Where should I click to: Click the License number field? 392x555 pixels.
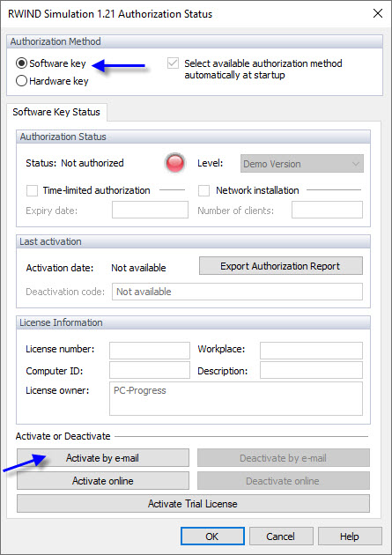click(149, 351)
